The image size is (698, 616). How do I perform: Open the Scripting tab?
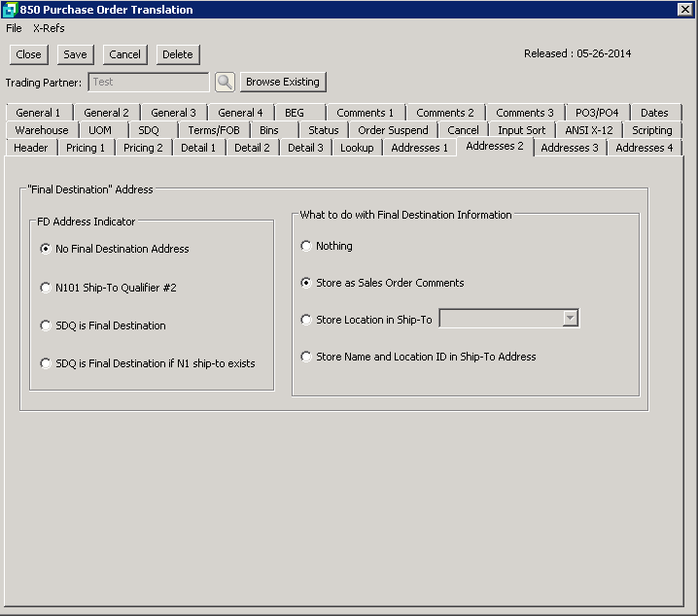tap(651, 130)
